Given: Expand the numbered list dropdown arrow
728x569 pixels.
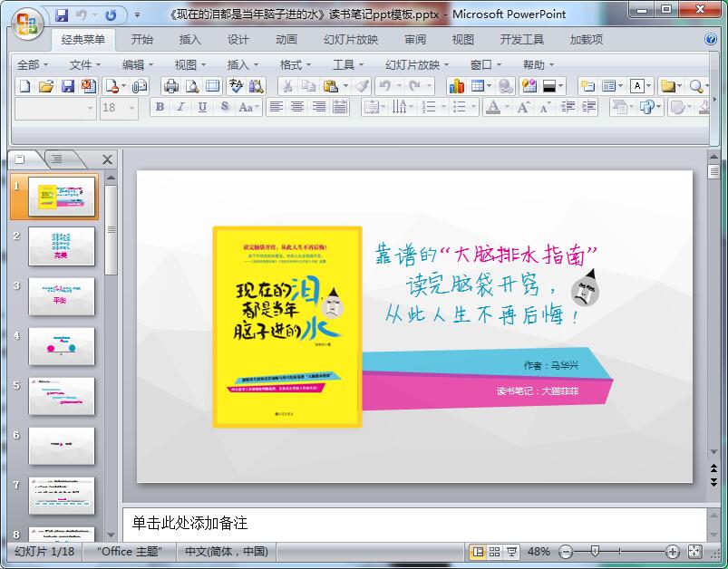Looking at the screenshot, I should (x=443, y=108).
